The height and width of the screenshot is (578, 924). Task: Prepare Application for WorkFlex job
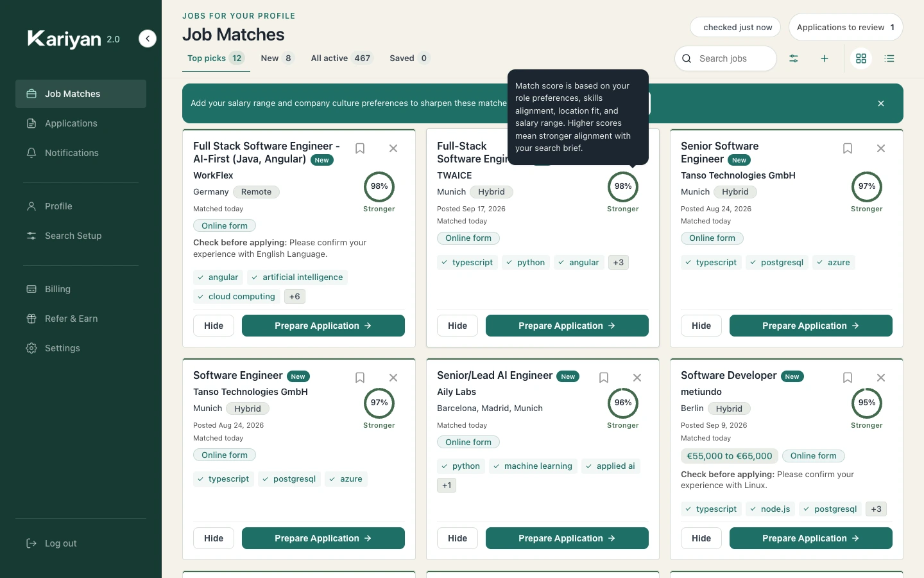[323, 326]
